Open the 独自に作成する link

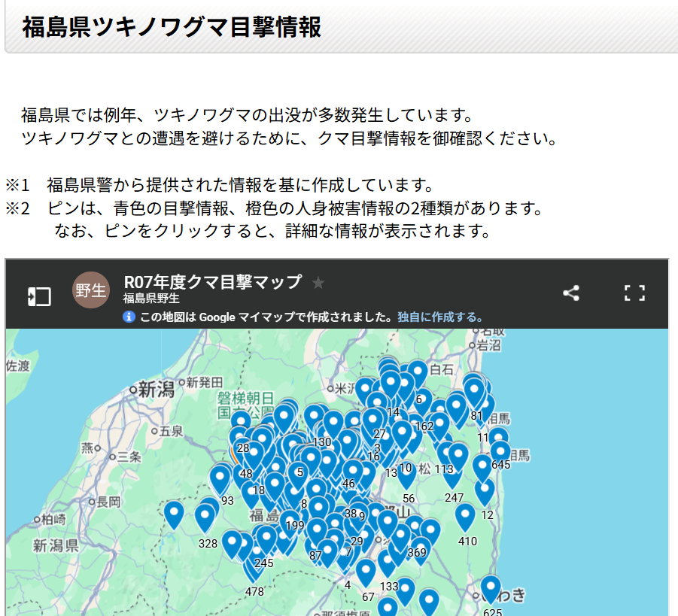[x=440, y=317]
